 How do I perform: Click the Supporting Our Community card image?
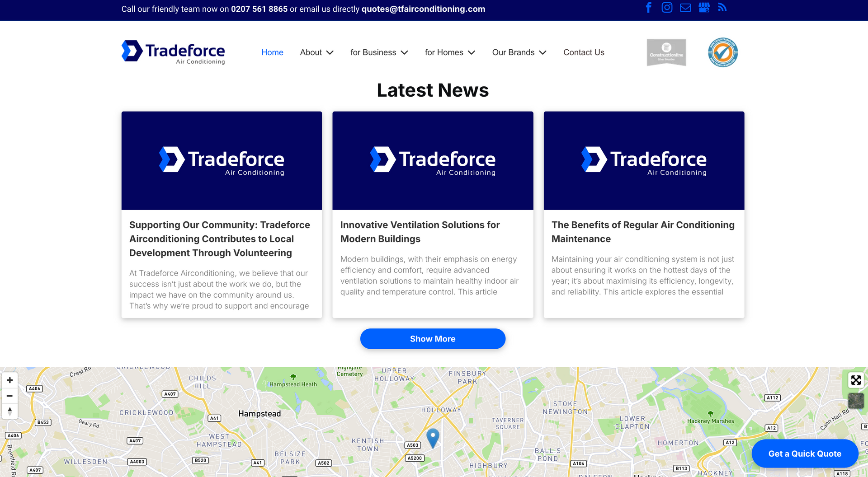coord(222,160)
